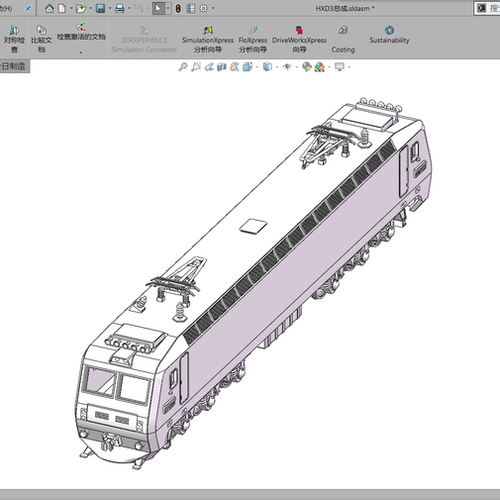
Task: Select the front cab left windshield
Action: pyautogui.click(x=99, y=381)
